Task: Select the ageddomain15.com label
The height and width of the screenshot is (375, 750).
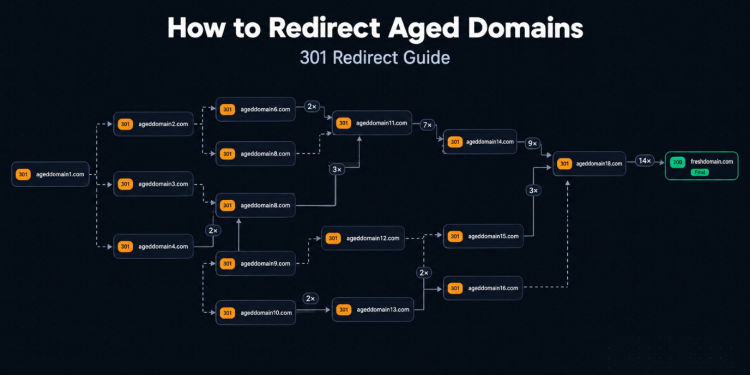Action: click(493, 236)
